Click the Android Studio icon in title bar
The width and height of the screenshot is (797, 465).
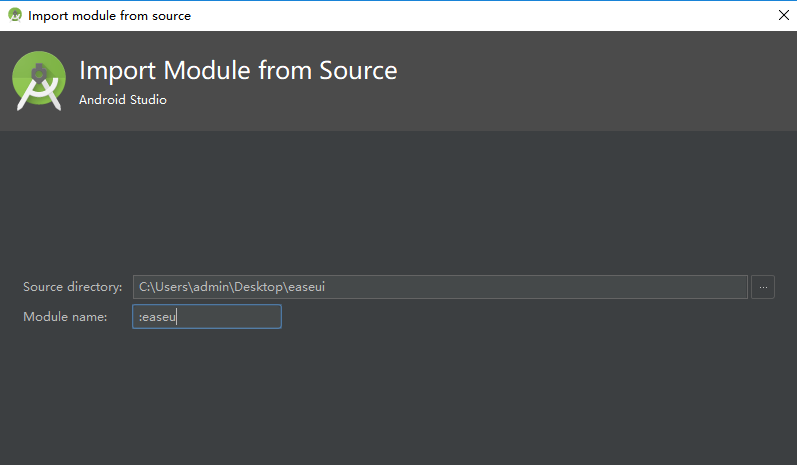pyautogui.click(x=15, y=15)
